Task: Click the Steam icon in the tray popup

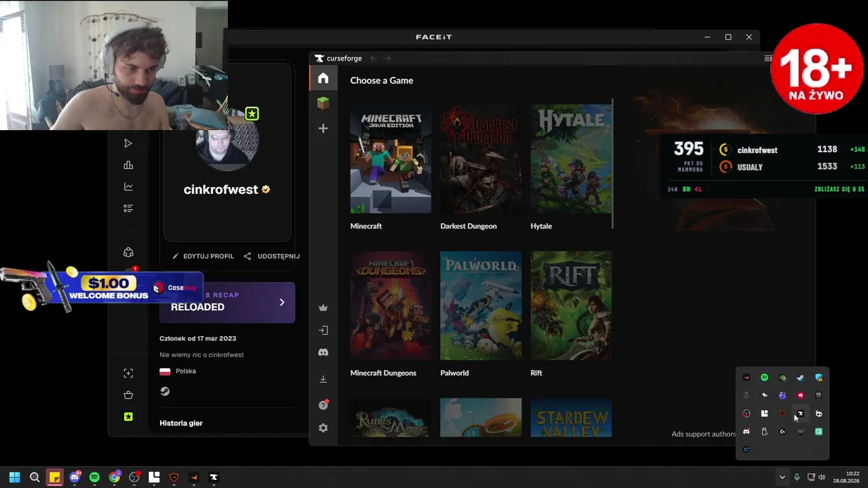Action: point(800,378)
